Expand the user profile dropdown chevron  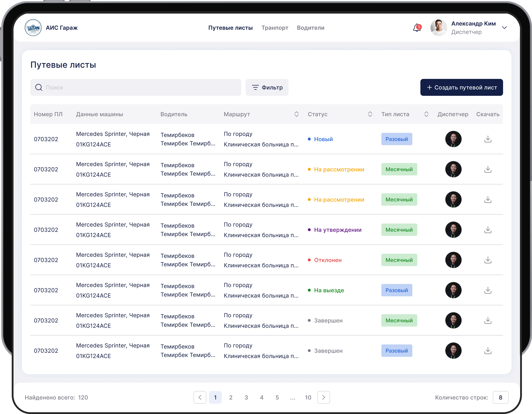point(504,28)
